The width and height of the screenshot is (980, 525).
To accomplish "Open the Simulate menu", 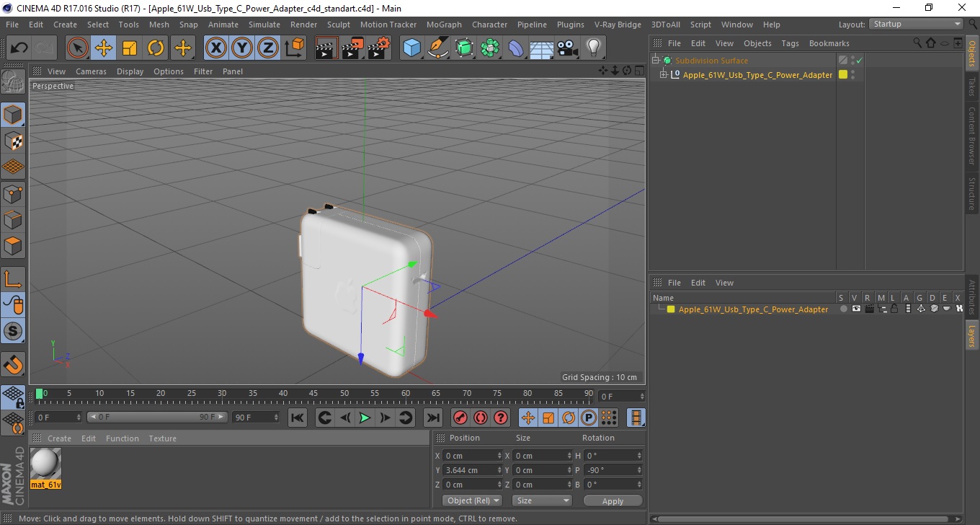I will (264, 25).
